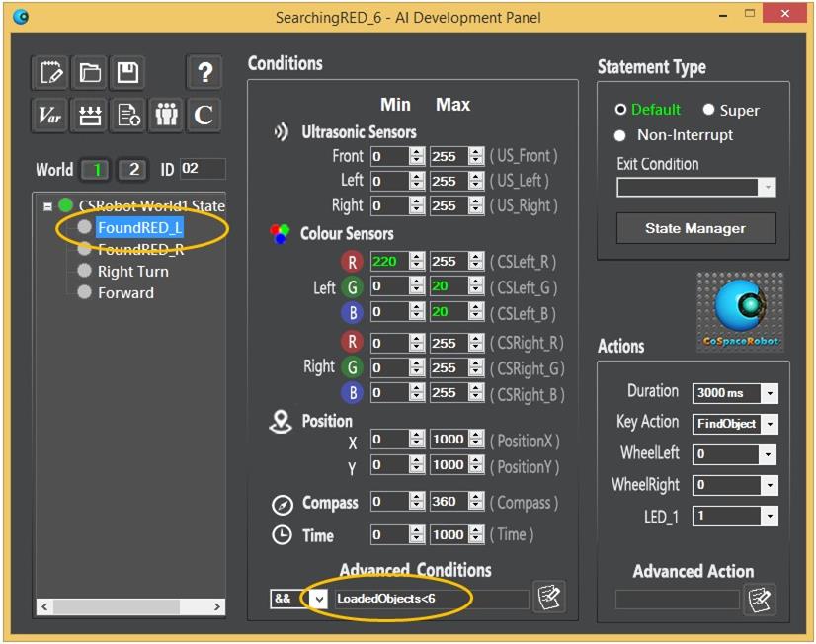Open the Advanced Action editor icon
The height and width of the screenshot is (644, 816).
(759, 599)
